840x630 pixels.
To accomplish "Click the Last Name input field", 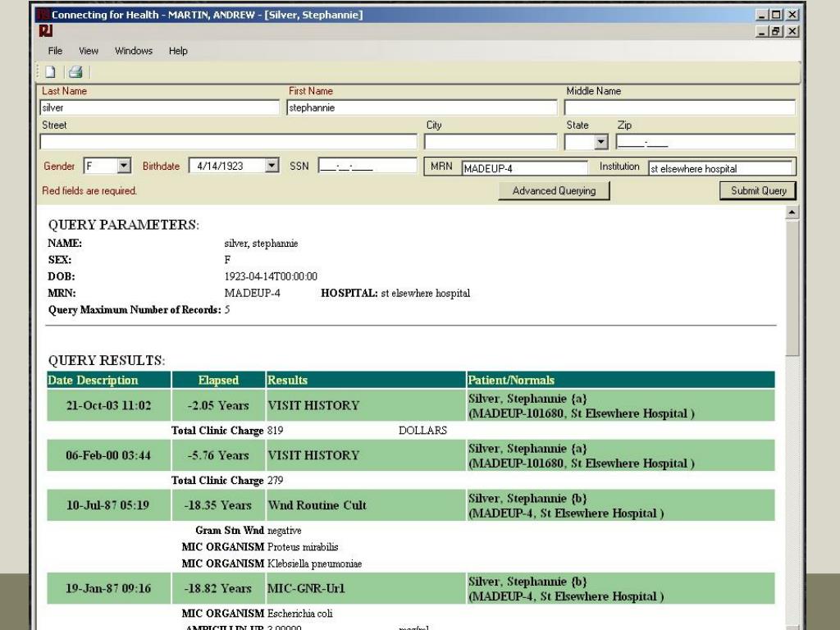I will 160,107.
